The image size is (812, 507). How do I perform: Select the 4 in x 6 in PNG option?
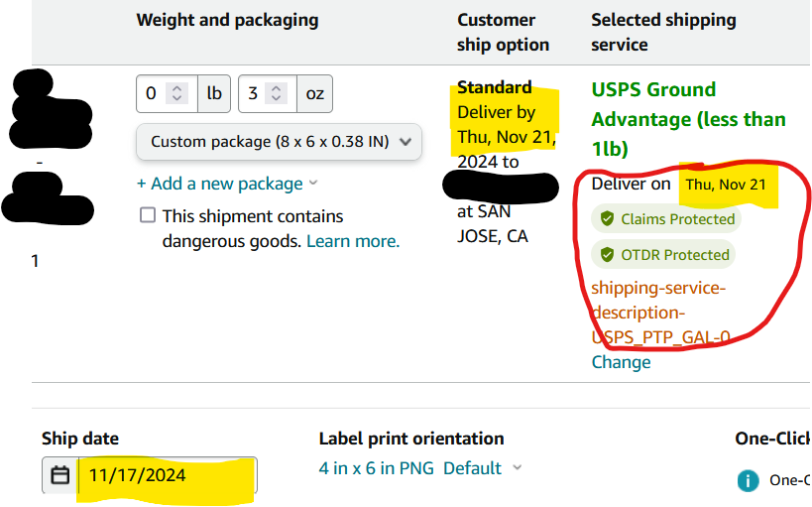click(x=377, y=468)
